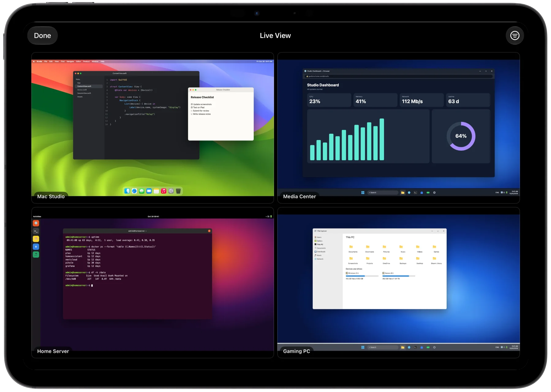
Task: Open the orange browser icon in Home Server dock
Action: coord(36,223)
